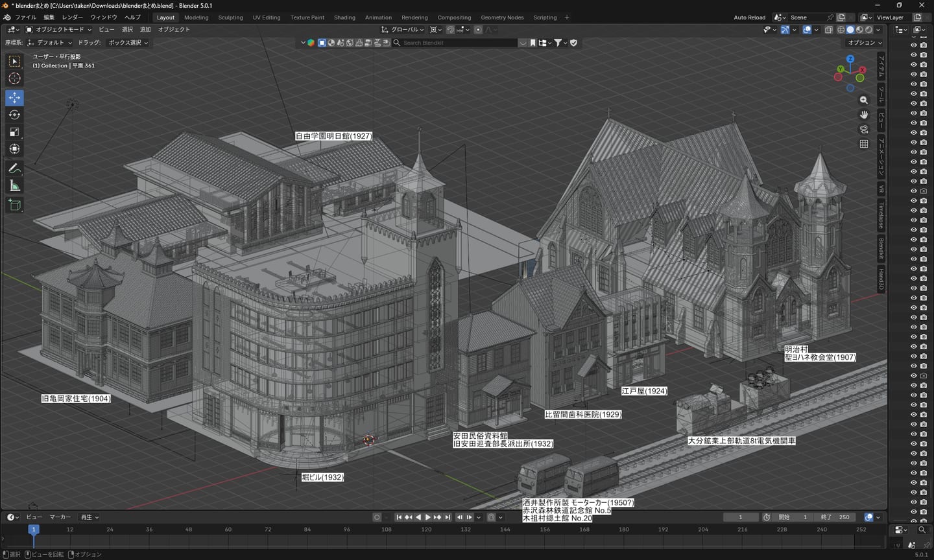Toggle gizmo visibility button

(785, 30)
